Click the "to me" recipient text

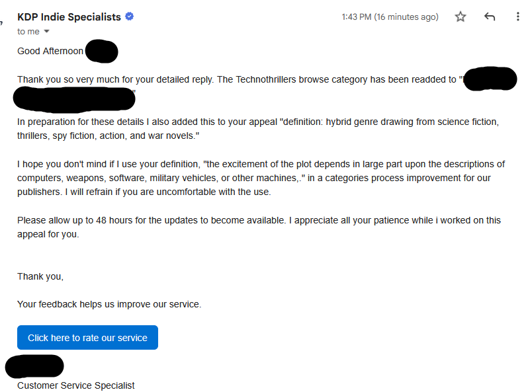click(28, 32)
